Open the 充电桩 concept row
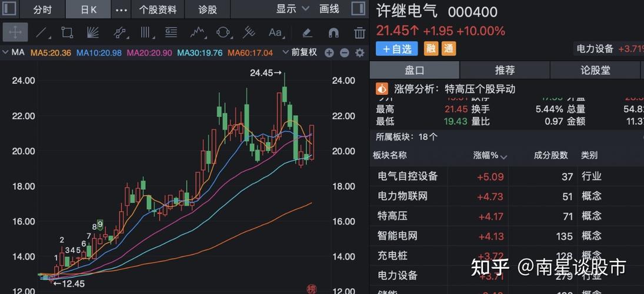Viewport: 644px width, 294px height. click(x=507, y=255)
